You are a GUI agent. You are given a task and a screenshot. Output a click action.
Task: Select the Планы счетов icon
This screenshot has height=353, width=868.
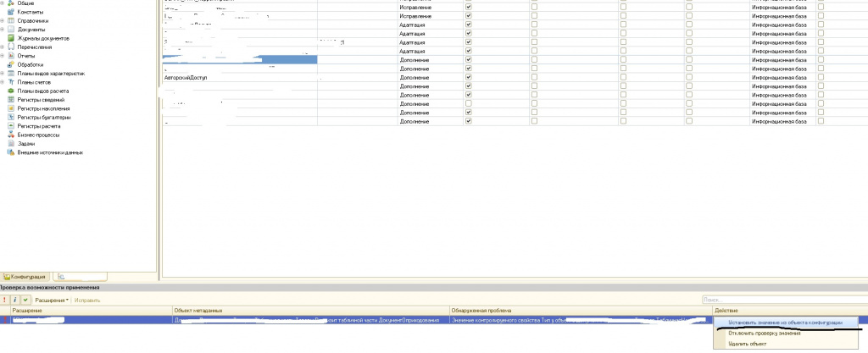10,82
